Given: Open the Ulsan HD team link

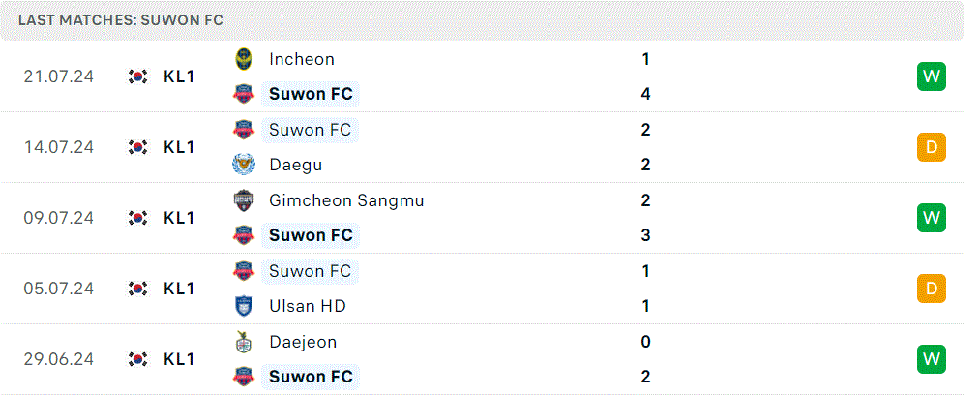Looking at the screenshot, I should (x=307, y=306).
